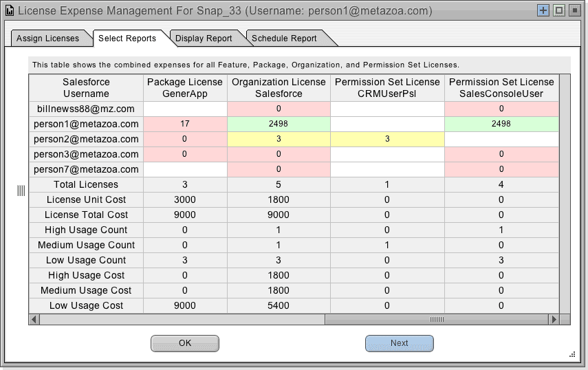The width and height of the screenshot is (588, 370).
Task: Select the Medium Usage Cost row label
Action: [x=86, y=290]
